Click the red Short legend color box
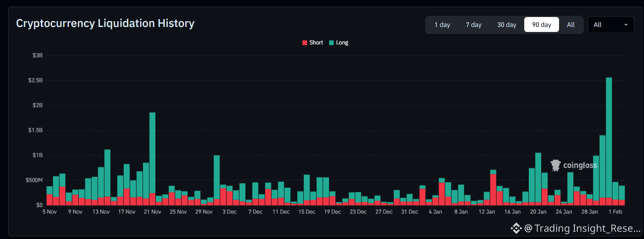The height and width of the screenshot is (239, 644). (305, 43)
